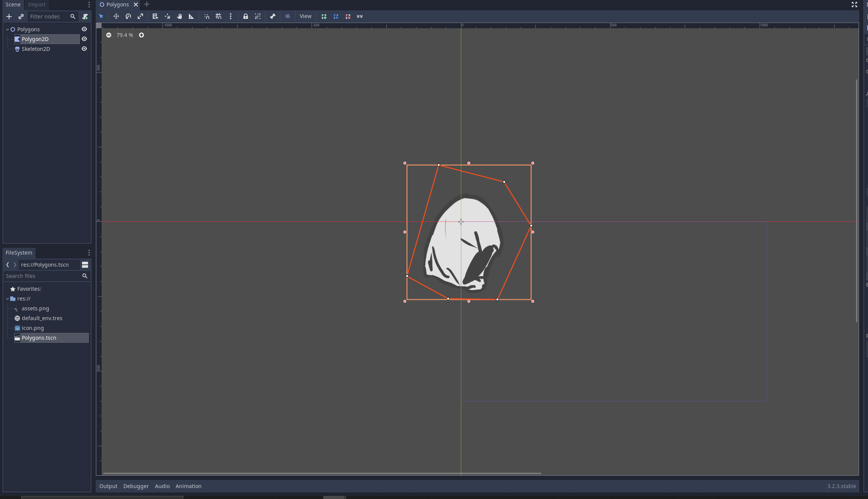Zoom in using the plus control
The height and width of the screenshot is (499, 868).
click(x=141, y=35)
